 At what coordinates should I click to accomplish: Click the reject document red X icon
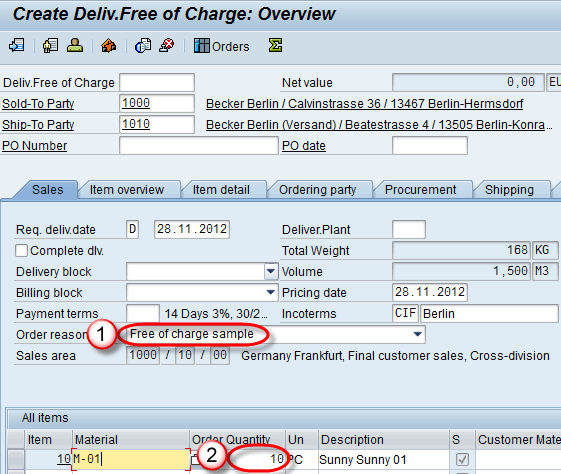pyautogui.click(x=167, y=46)
